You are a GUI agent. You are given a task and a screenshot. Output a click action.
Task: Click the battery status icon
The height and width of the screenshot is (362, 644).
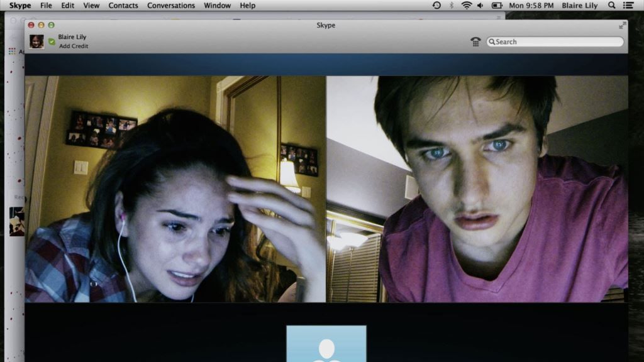(x=496, y=6)
